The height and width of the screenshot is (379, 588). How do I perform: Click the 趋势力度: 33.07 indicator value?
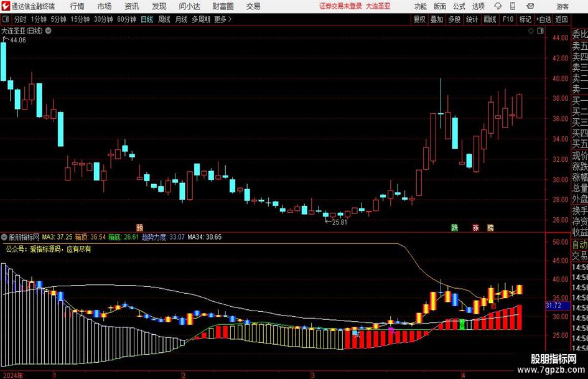pyautogui.click(x=163, y=237)
